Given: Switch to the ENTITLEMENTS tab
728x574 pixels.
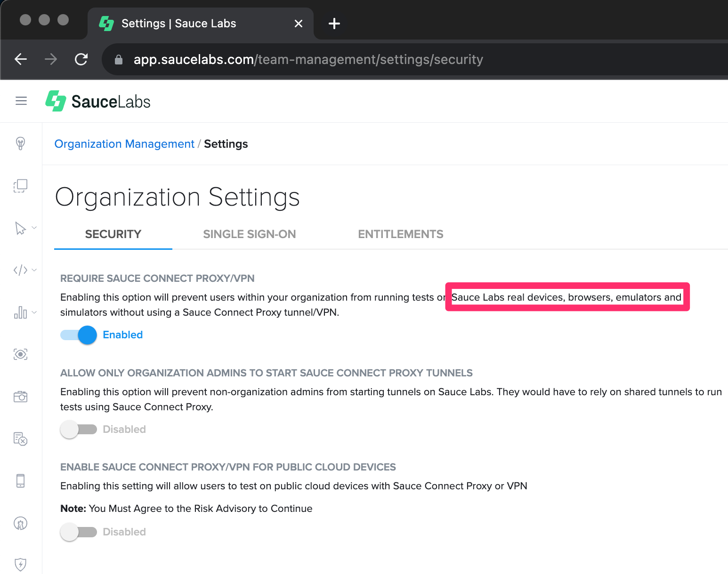Looking at the screenshot, I should [401, 234].
